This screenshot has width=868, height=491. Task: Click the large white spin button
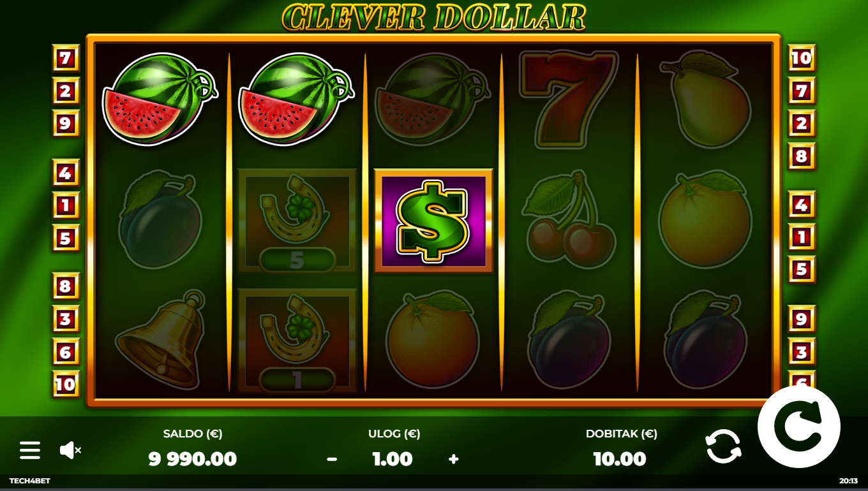tap(799, 427)
